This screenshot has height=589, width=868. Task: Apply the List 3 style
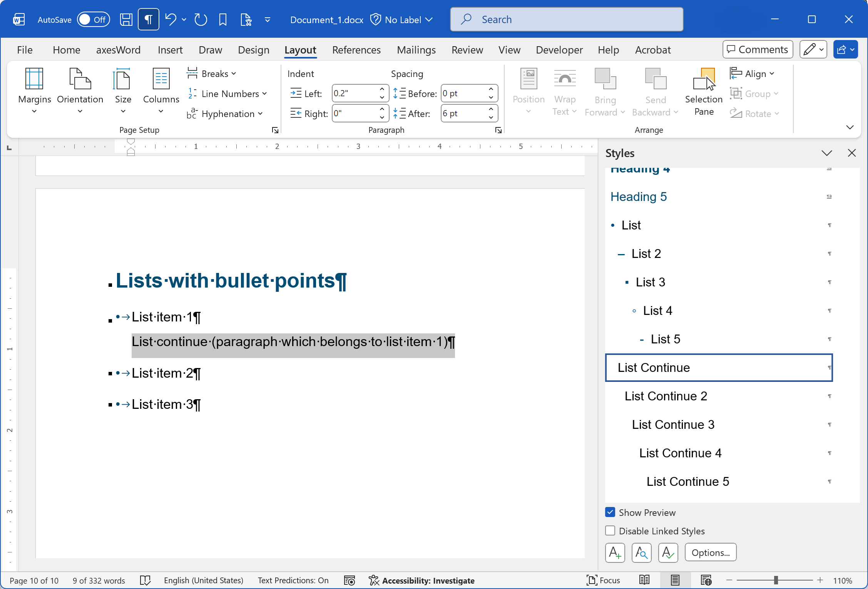pyautogui.click(x=719, y=282)
